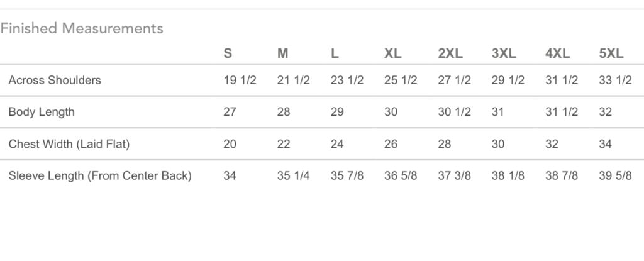Click sleeve length 35 1/4 for M
This screenshot has width=644, height=261.
(293, 176)
